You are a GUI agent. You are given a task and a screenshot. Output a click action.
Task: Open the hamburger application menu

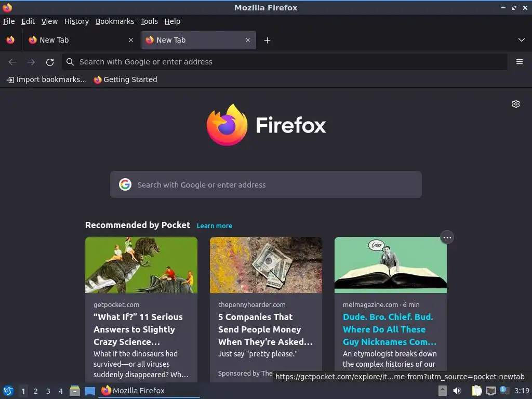click(x=520, y=62)
